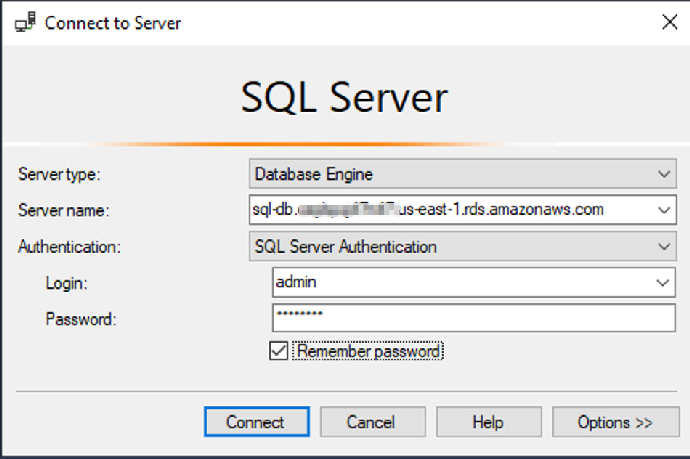This screenshot has width=690, height=459.
Task: Click the Connect button
Action: click(255, 422)
